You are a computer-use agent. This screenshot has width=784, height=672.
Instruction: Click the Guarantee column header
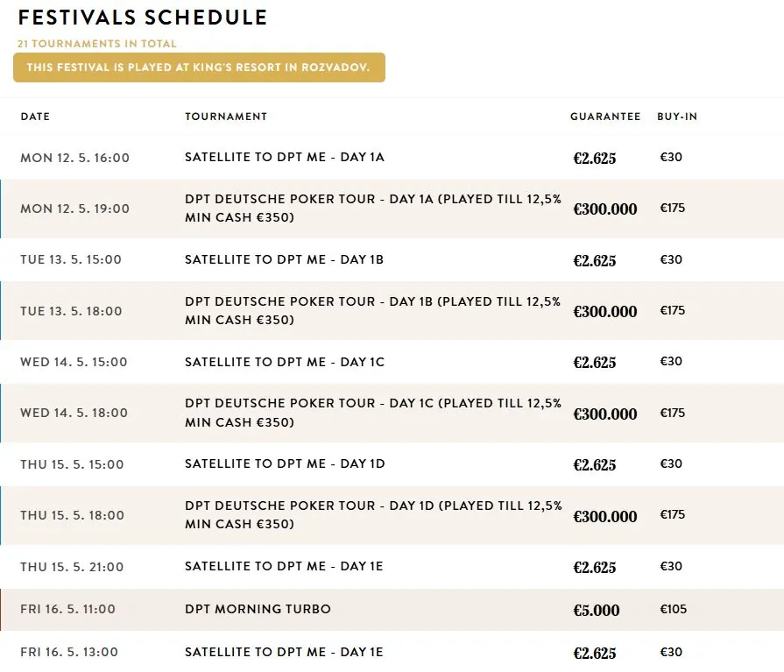click(x=605, y=117)
